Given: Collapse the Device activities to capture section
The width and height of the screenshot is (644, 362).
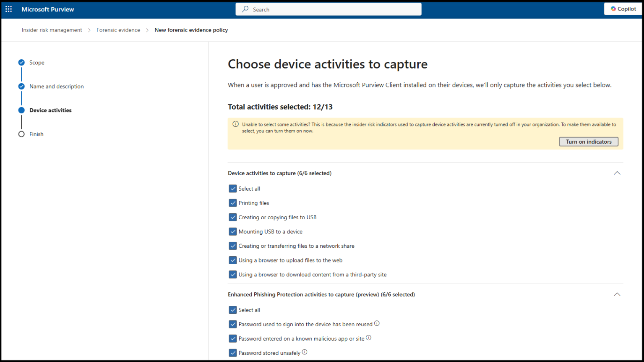Looking at the screenshot, I should [617, 173].
